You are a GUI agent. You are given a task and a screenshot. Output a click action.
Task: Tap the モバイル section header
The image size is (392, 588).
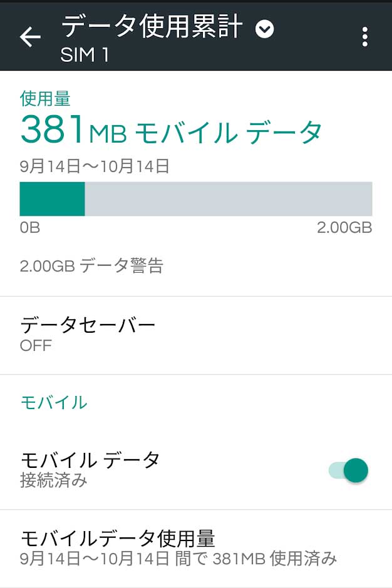point(54,402)
